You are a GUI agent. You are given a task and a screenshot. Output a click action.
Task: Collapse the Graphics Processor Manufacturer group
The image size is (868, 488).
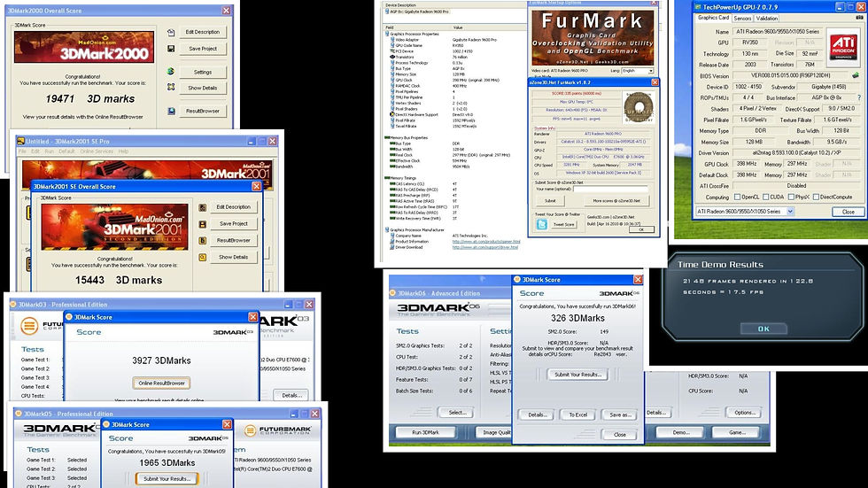[386, 229]
